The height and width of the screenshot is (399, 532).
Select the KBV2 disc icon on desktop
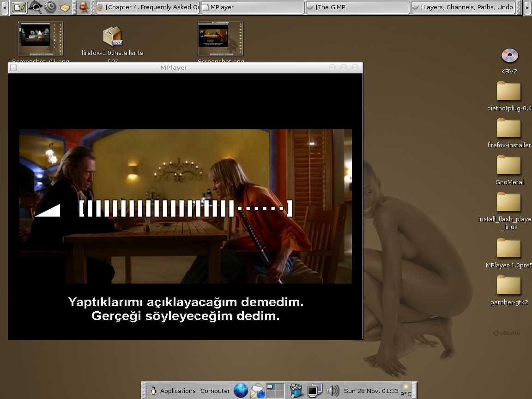(x=509, y=56)
